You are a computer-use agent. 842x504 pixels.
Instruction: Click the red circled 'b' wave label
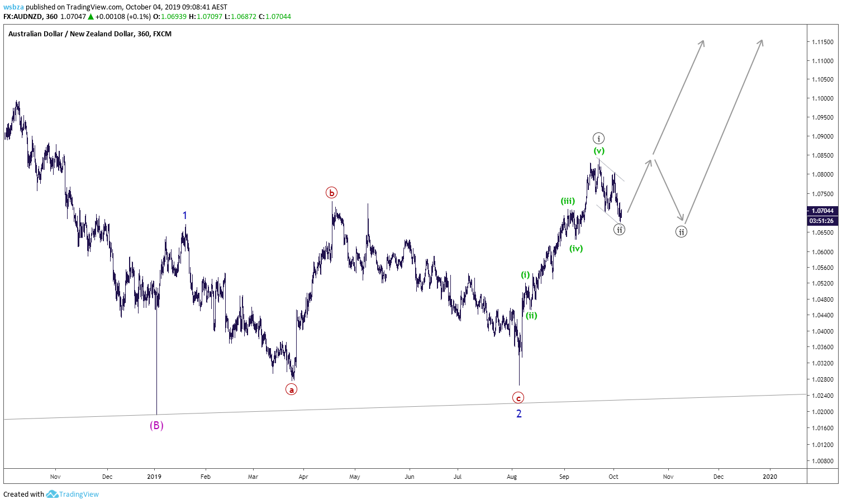pyautogui.click(x=332, y=193)
